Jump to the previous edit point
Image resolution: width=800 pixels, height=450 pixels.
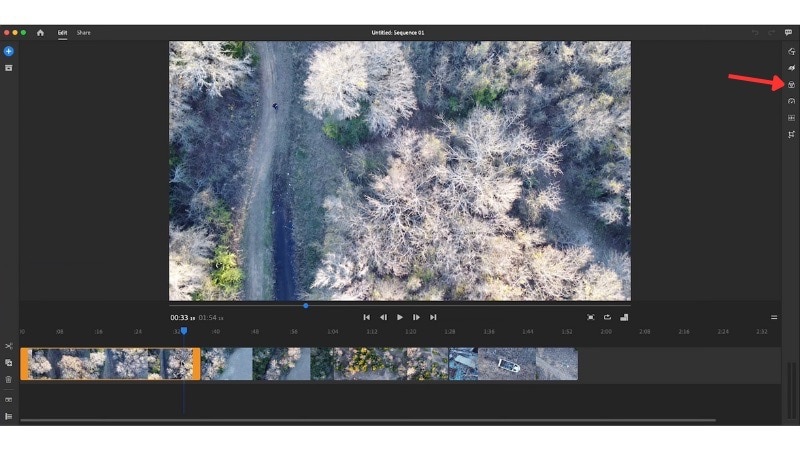tap(366, 317)
